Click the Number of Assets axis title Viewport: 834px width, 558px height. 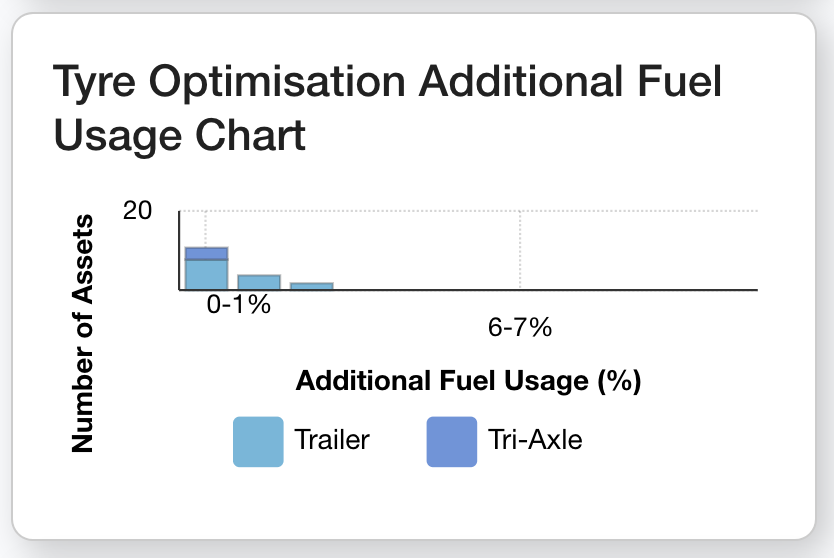click(x=83, y=333)
